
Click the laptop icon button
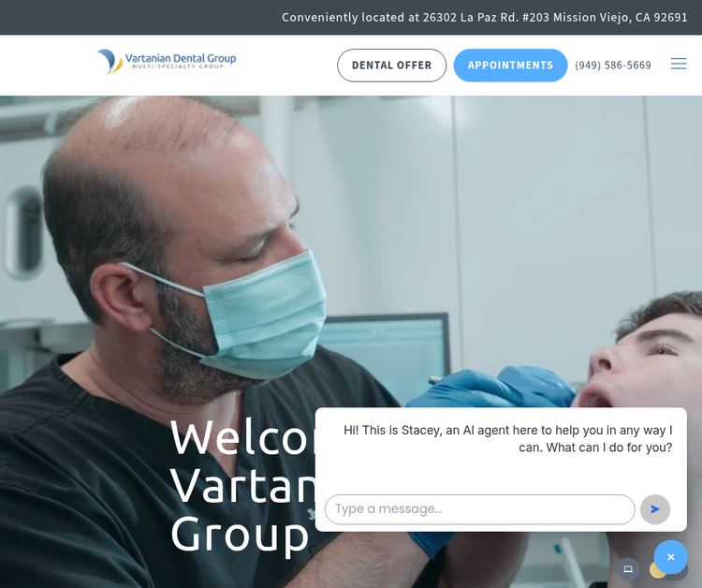pyautogui.click(x=628, y=569)
